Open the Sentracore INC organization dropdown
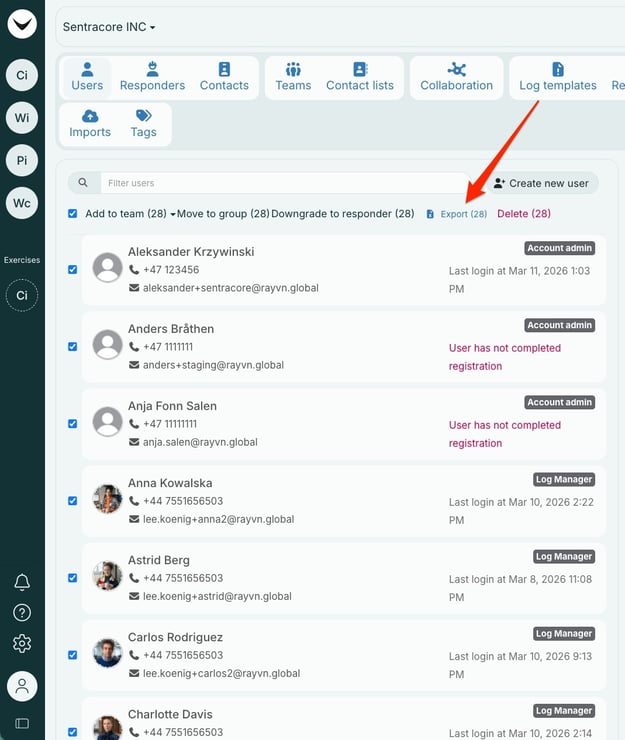 tap(110, 27)
